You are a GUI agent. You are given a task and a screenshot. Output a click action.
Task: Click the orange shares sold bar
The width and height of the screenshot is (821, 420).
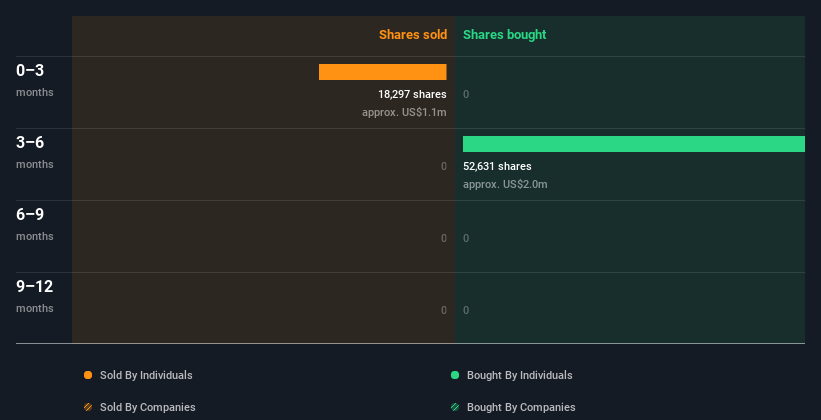coord(382,72)
